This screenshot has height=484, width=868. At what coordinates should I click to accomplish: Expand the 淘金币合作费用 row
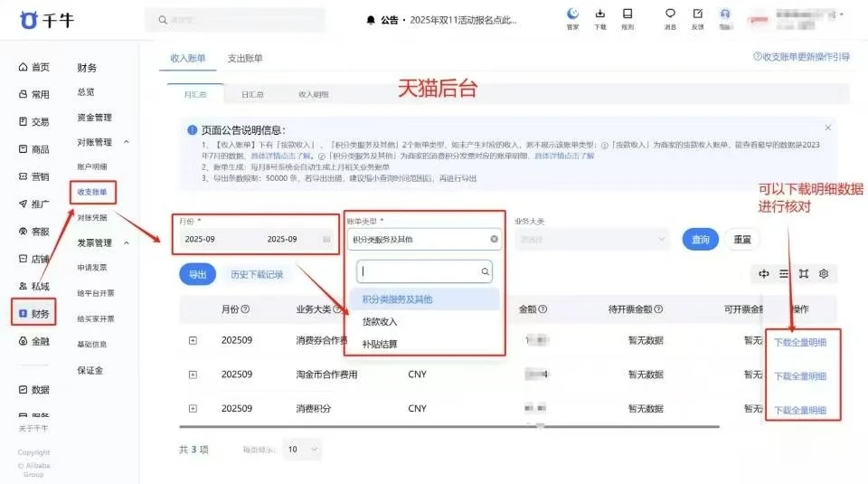point(193,375)
